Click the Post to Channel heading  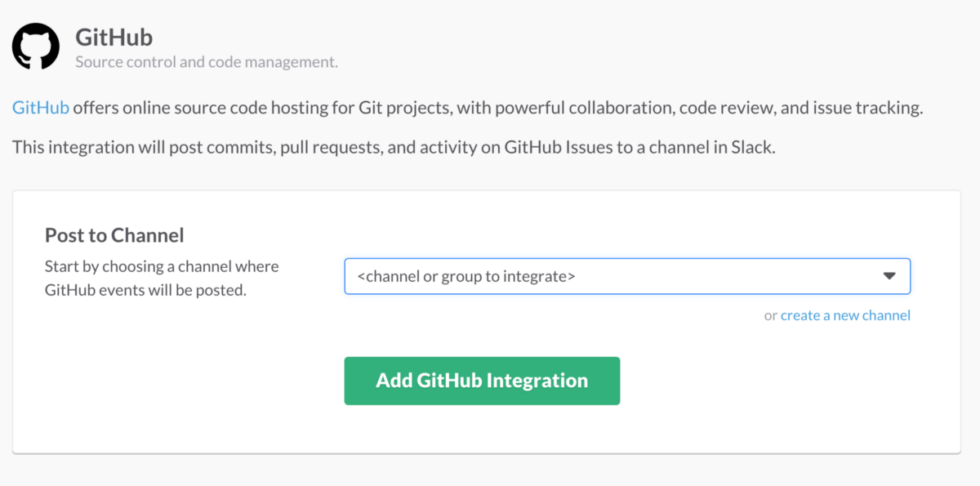click(114, 235)
